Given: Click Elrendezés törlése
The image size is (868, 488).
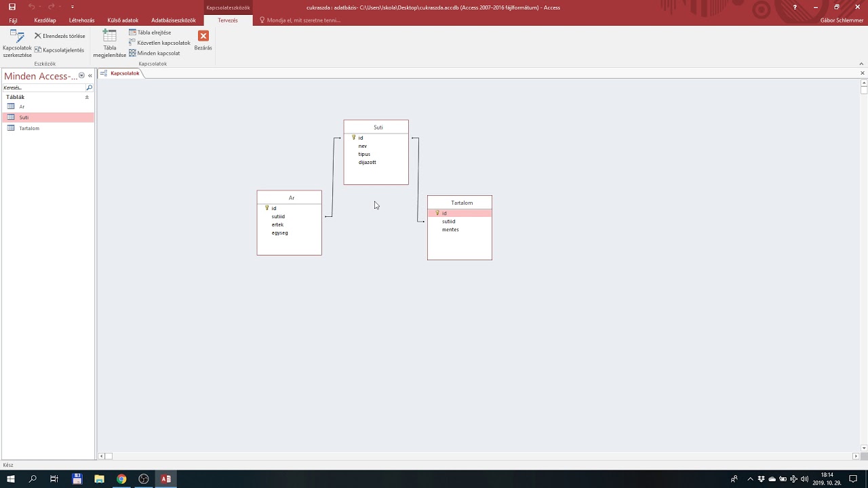Looking at the screenshot, I should click(x=60, y=36).
